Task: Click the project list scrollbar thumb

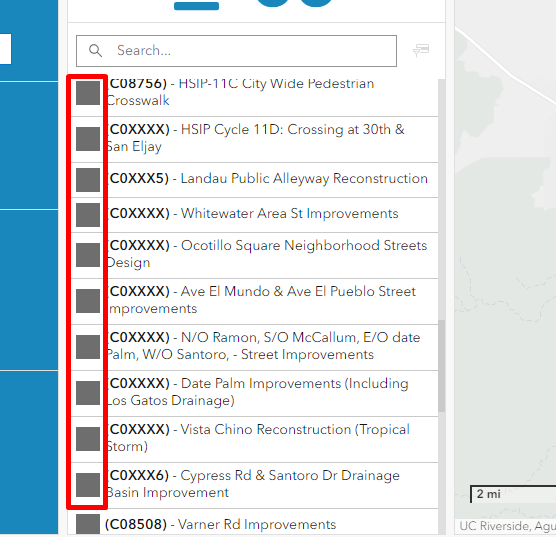Action: click(441, 366)
